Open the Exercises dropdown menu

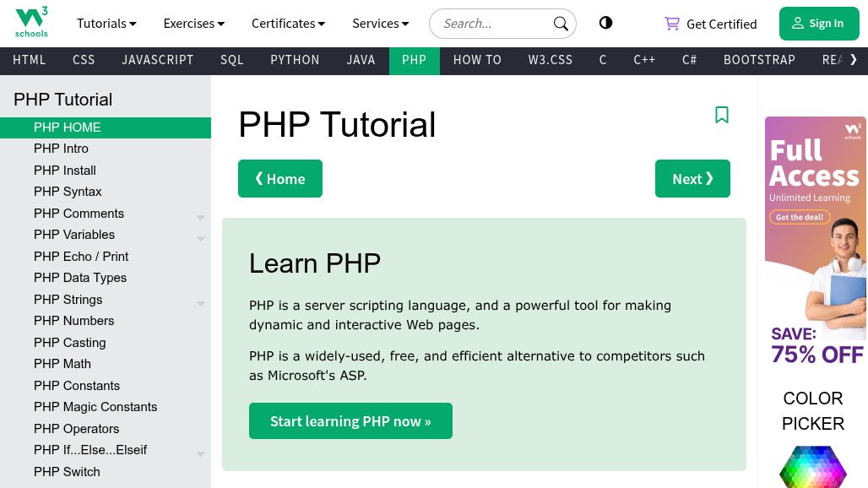click(193, 24)
